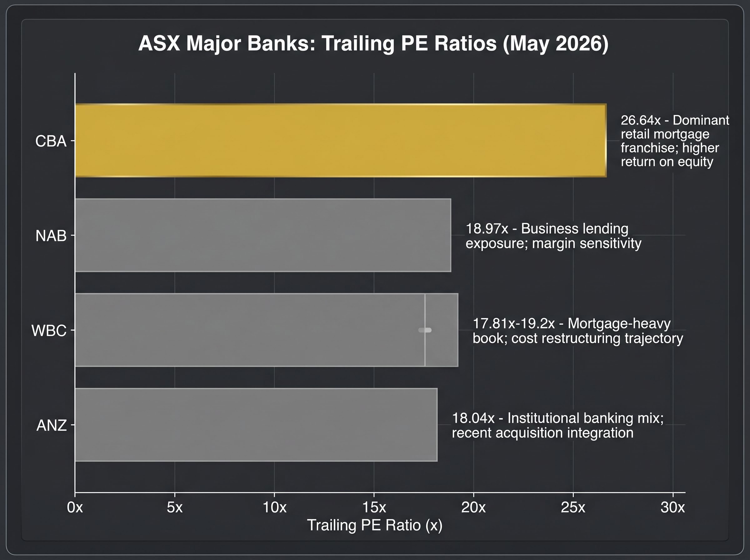The width and height of the screenshot is (750, 560).
Task: Click the '18.04x - Institutional banking mix' annotation
Action: pyautogui.click(x=558, y=425)
